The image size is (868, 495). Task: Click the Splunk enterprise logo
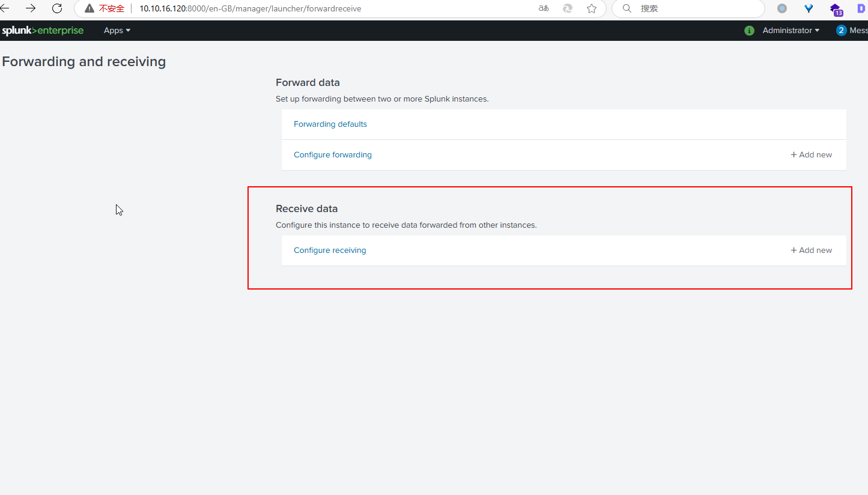click(43, 31)
